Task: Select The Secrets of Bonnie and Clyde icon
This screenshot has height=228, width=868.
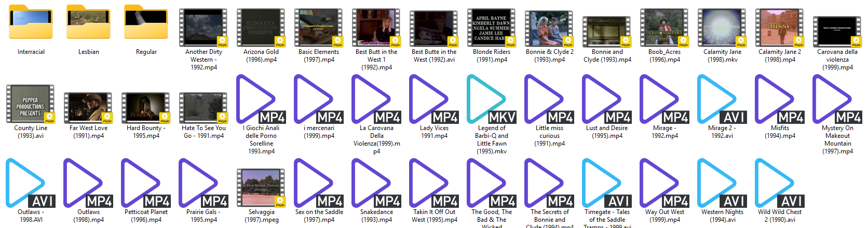Action: pos(549,183)
